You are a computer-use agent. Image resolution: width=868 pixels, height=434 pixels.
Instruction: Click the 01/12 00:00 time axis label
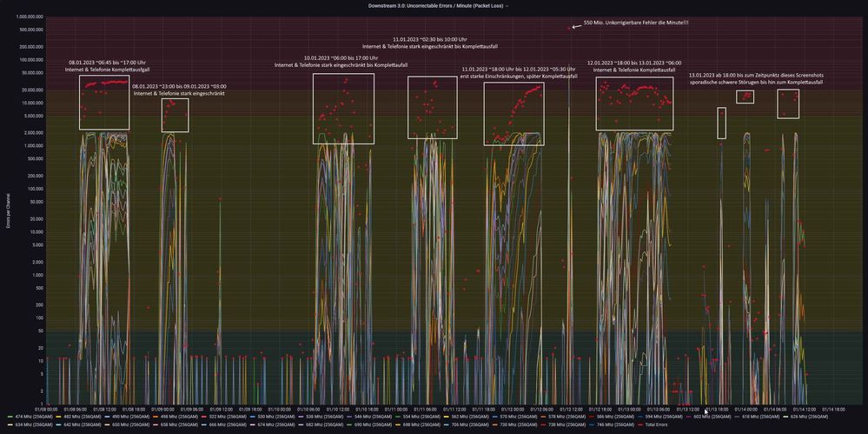pyautogui.click(x=514, y=409)
